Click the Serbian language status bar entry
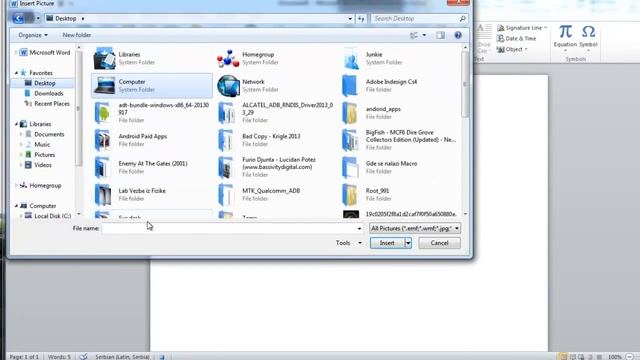This screenshot has height=360, width=640. [122, 357]
